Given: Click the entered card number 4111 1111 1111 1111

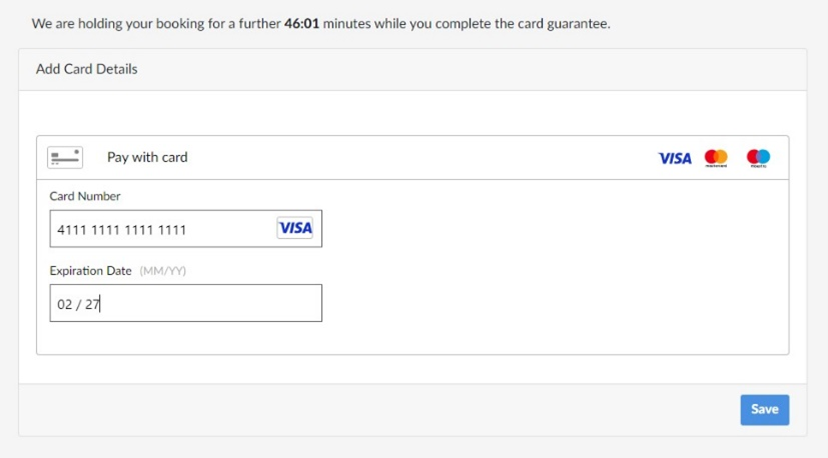Looking at the screenshot, I should point(122,230).
